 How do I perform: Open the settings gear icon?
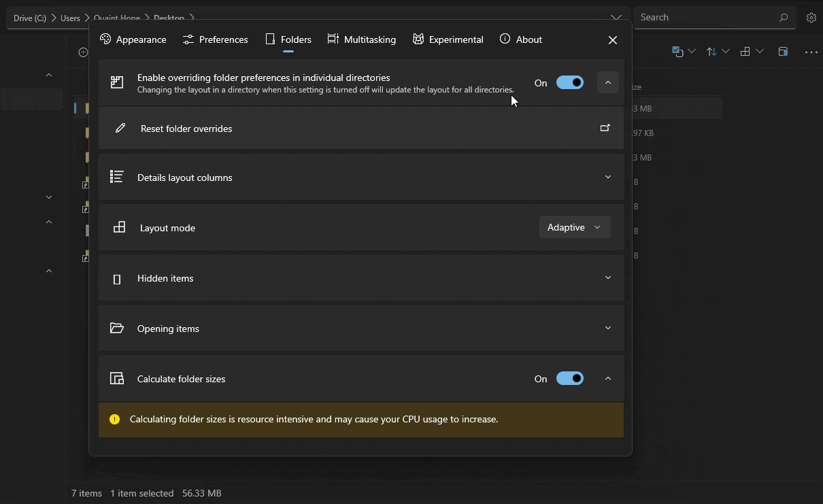tap(811, 17)
